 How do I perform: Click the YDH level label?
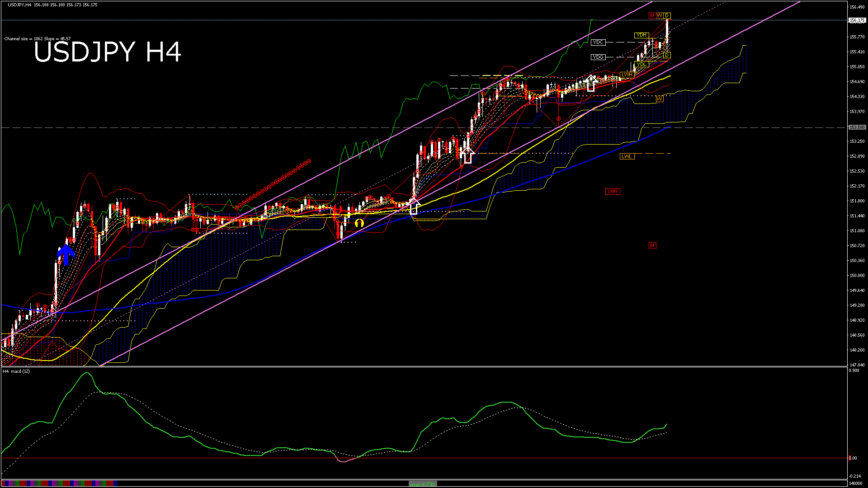tap(642, 35)
